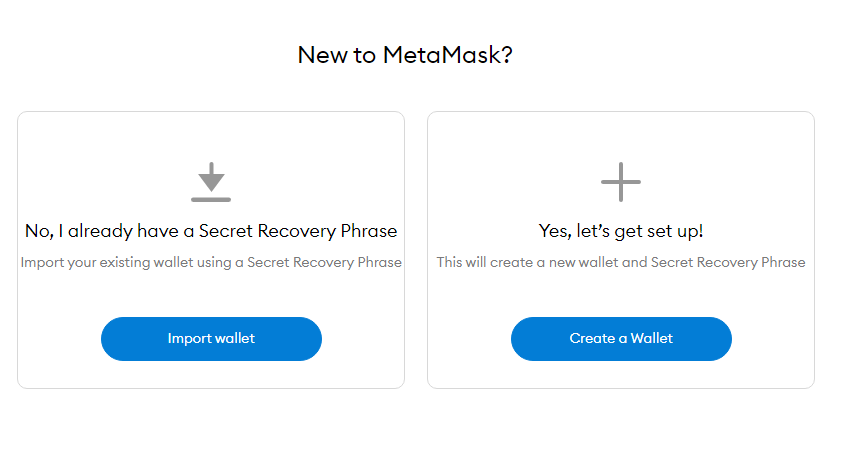Click the downward triangle of the import icon
Image resolution: width=846 pixels, height=449 pixels.
(x=211, y=178)
